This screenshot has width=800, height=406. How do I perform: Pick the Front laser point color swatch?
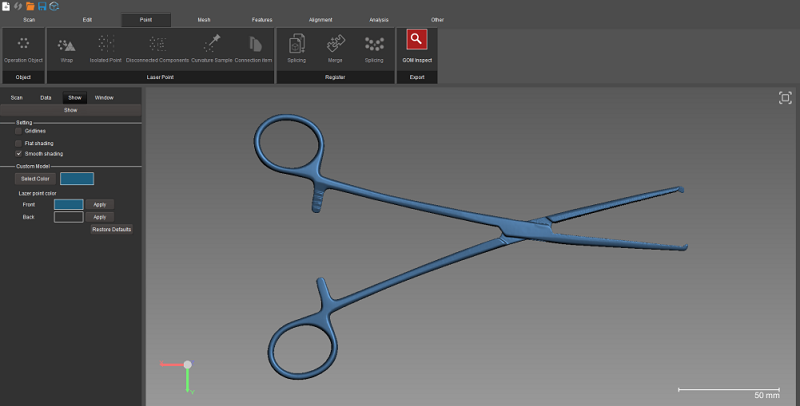click(69, 205)
